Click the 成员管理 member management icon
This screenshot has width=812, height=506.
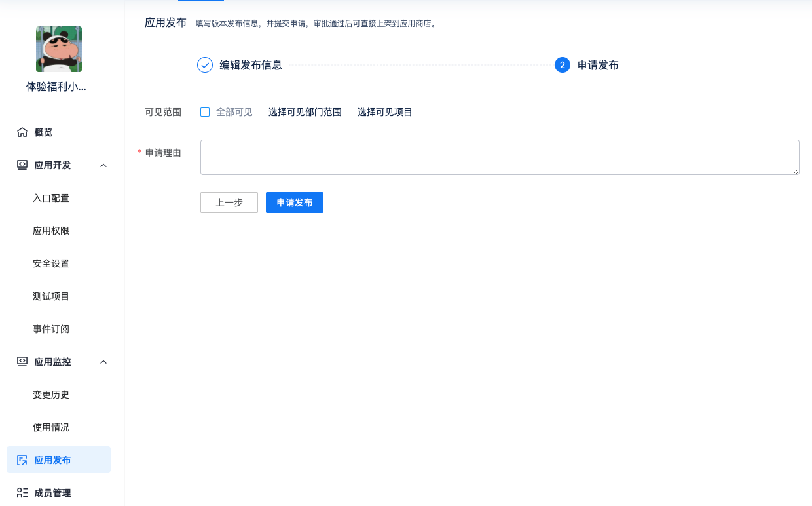coord(22,492)
